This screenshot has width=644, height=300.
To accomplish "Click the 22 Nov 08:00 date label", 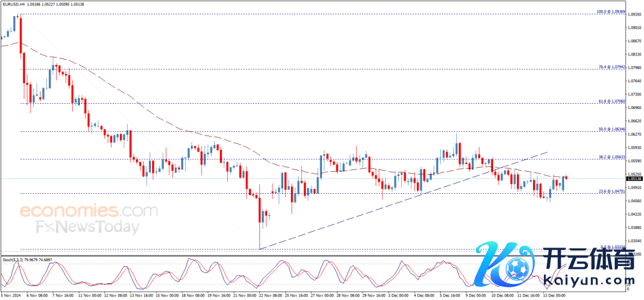I will click(268, 295).
